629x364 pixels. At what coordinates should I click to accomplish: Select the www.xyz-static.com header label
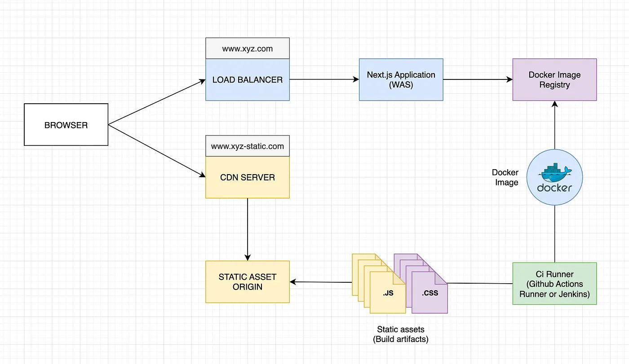tap(248, 146)
